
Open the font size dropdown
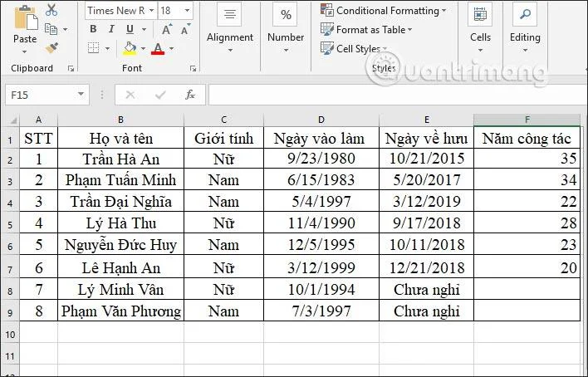[187, 11]
